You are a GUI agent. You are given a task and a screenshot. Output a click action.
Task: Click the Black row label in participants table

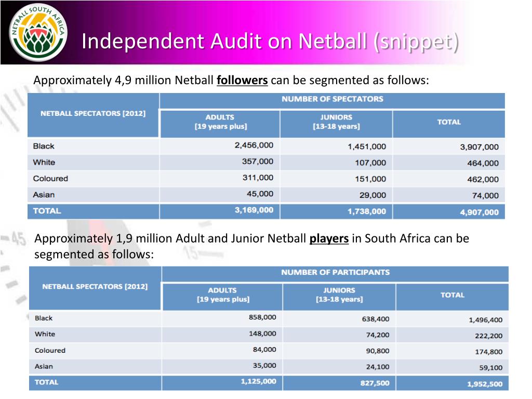[44, 318]
